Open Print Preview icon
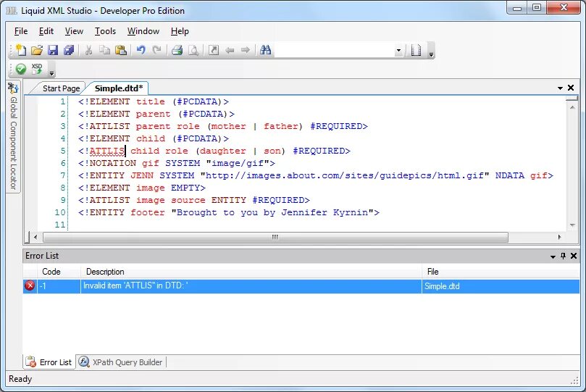Image resolution: width=586 pixels, height=392 pixels. 193,50
